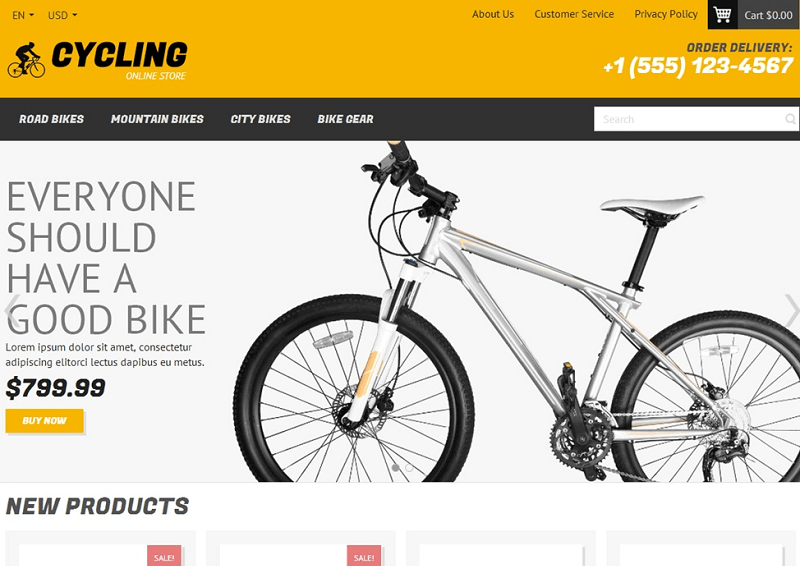Click the search magnifier icon
Screen dimensions: 800x566
(x=790, y=119)
